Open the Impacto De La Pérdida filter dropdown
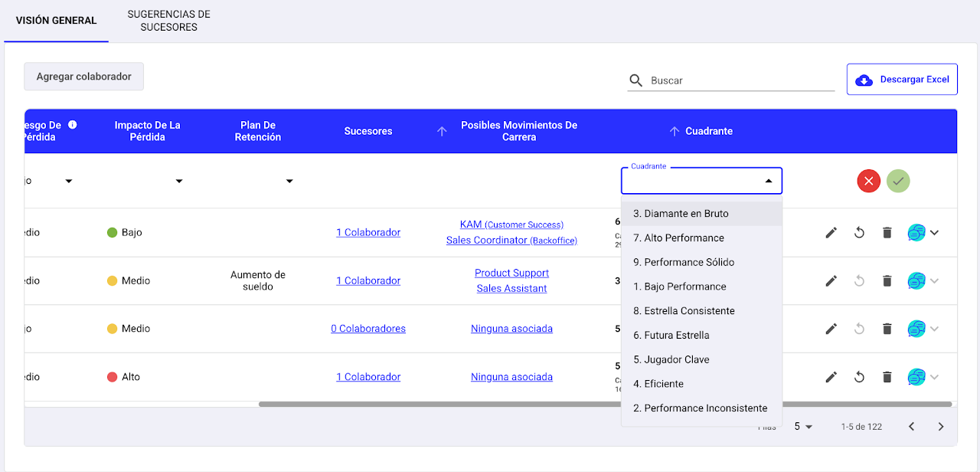The image size is (980, 472). 179,181
